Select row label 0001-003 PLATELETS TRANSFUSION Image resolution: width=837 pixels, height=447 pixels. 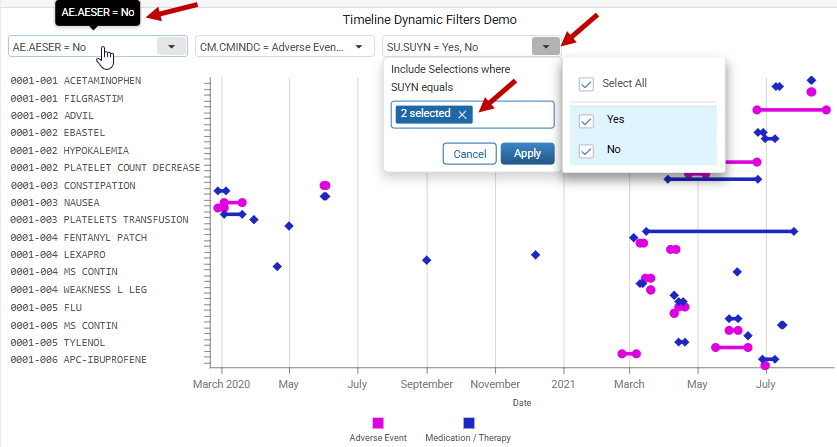pyautogui.click(x=99, y=219)
